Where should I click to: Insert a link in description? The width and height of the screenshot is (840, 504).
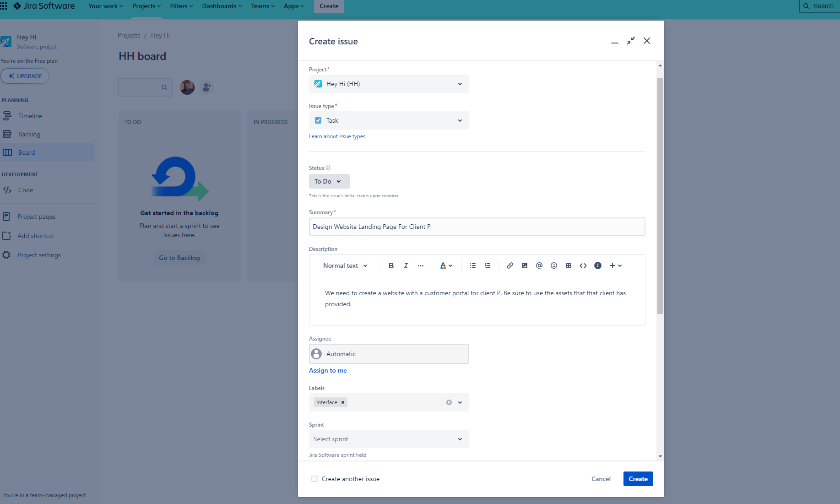[x=509, y=266]
